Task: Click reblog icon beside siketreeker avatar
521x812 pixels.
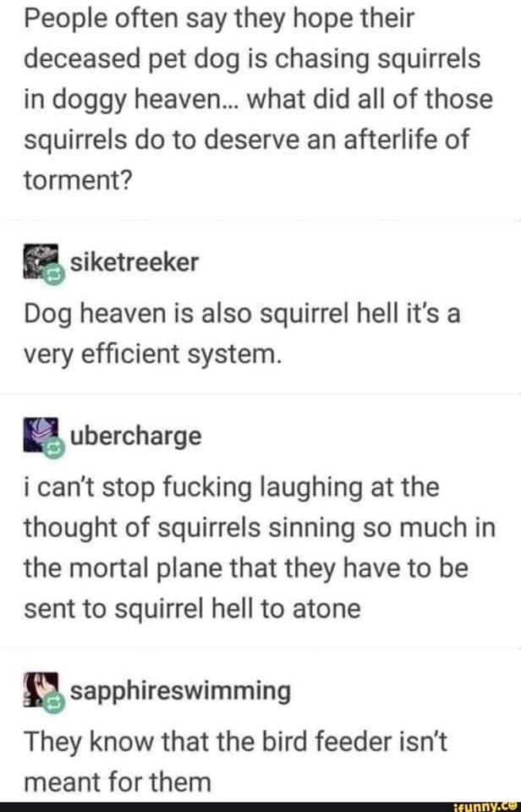Action: tap(54, 275)
